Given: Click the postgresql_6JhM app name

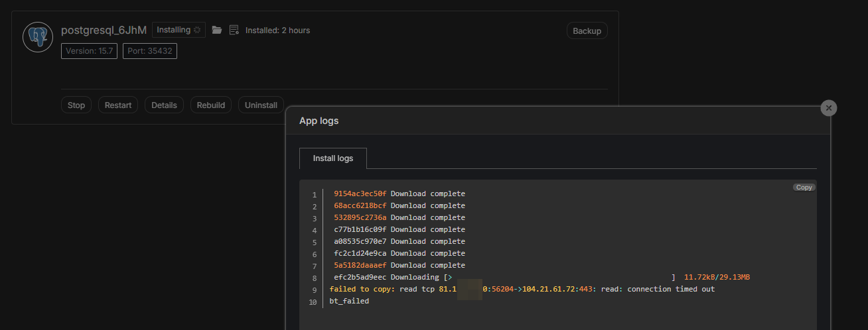Looking at the screenshot, I should tap(104, 30).
